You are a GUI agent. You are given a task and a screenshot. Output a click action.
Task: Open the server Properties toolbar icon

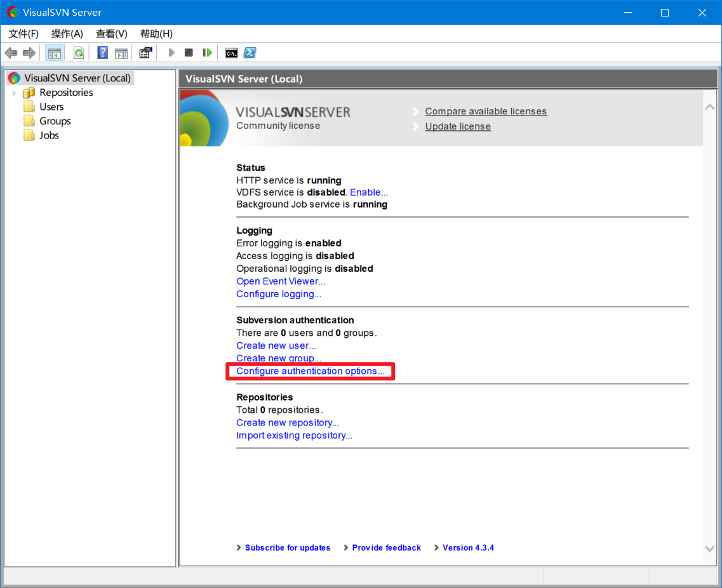coord(145,53)
